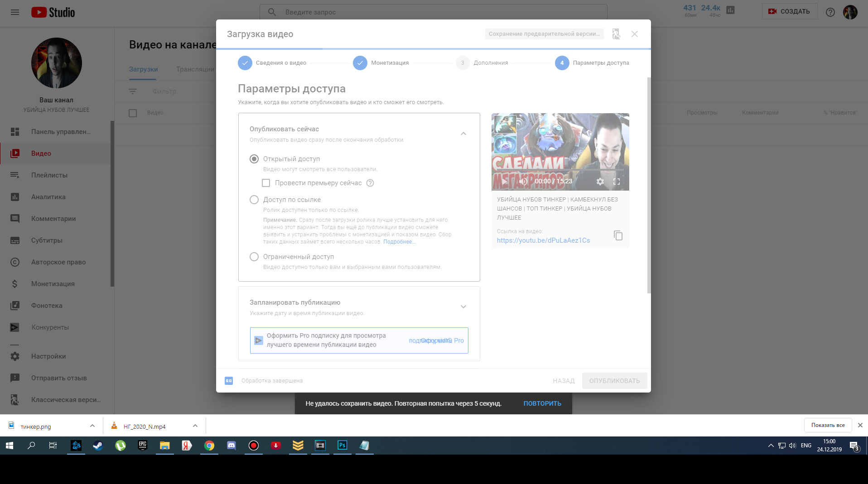
Task: Close the video upload dialog
Action: click(635, 34)
